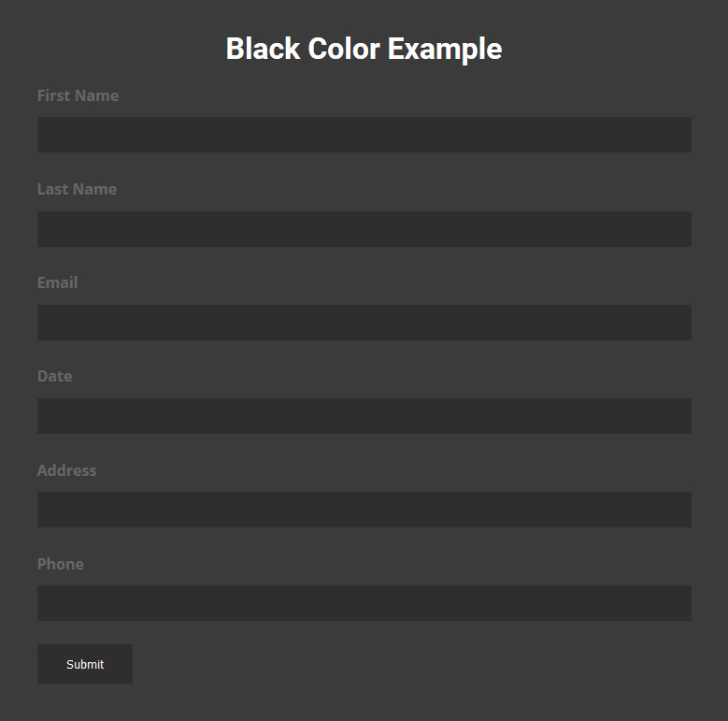Click the Date label
The width and height of the screenshot is (728, 721).
pyautogui.click(x=54, y=376)
